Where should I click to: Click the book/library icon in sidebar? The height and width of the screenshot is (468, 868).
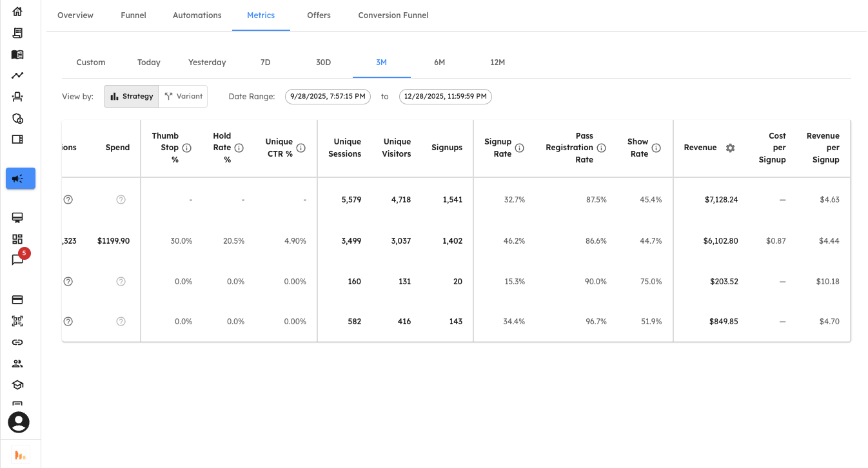click(x=17, y=54)
